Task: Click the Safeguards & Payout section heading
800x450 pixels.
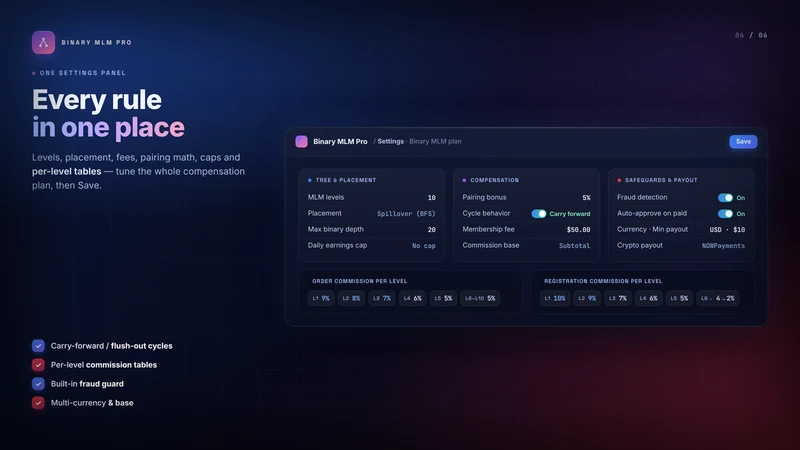Action: coord(661,180)
